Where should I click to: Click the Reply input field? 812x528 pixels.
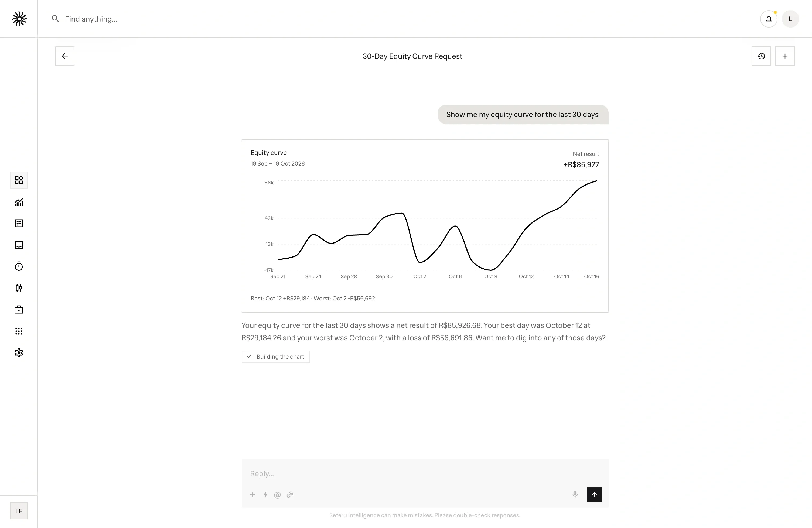coord(425,474)
